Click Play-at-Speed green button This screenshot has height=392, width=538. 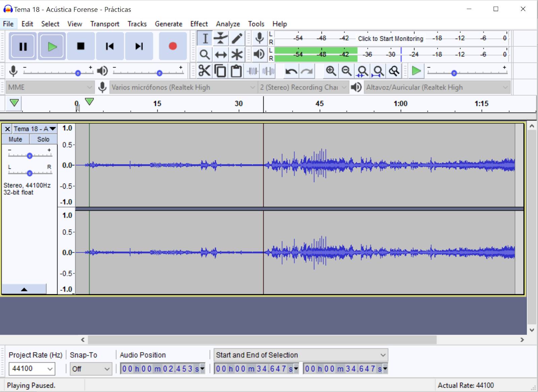416,71
